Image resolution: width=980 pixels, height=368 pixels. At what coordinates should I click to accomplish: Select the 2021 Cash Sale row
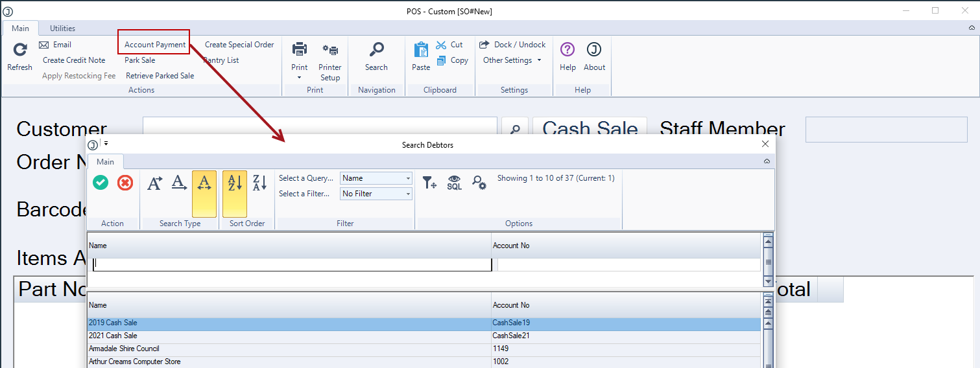(424, 336)
